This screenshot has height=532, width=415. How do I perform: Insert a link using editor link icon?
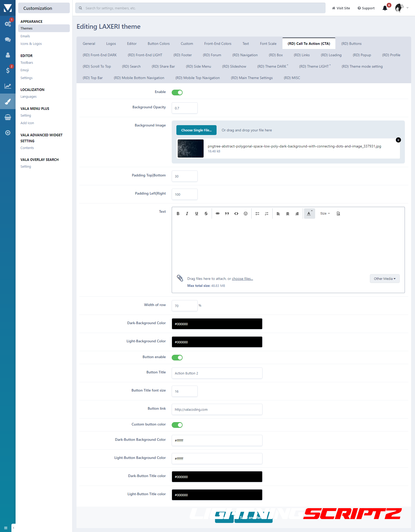click(x=218, y=214)
